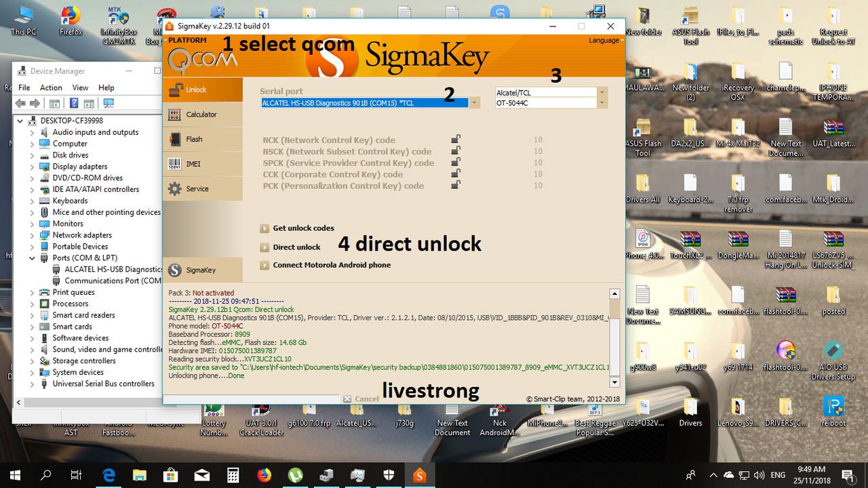The height and width of the screenshot is (488, 868).
Task: Open the Language dropdown in SigmaKey
Action: [x=606, y=40]
